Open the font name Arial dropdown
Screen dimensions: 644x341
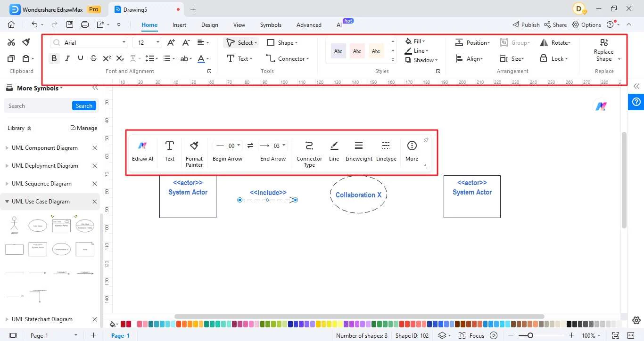(124, 42)
